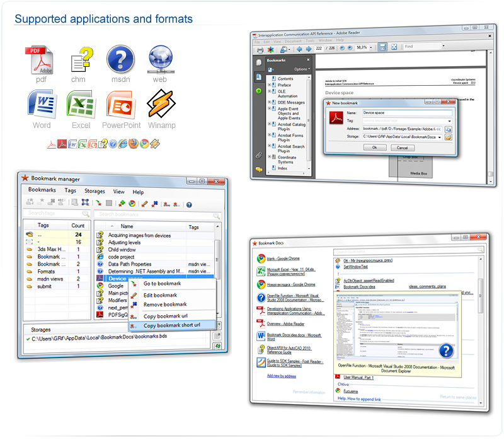
Task: Expand the Acrobat Catalog Plug-In node
Action: [x=270, y=124]
